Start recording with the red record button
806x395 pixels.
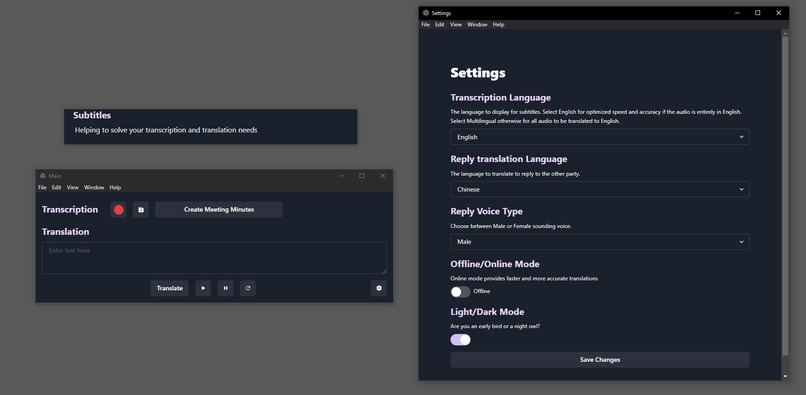119,210
